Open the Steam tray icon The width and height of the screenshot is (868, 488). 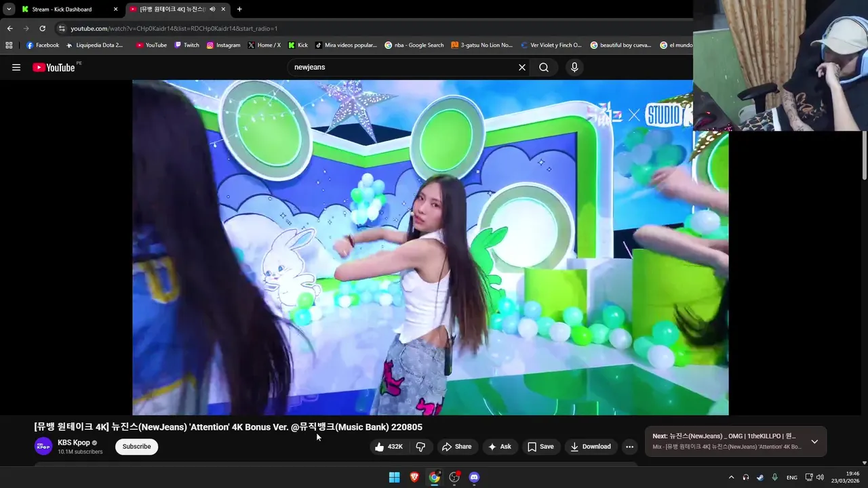point(760,477)
